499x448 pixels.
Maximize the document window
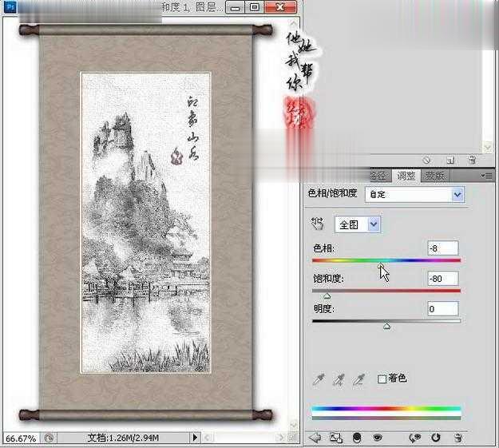coord(254,7)
